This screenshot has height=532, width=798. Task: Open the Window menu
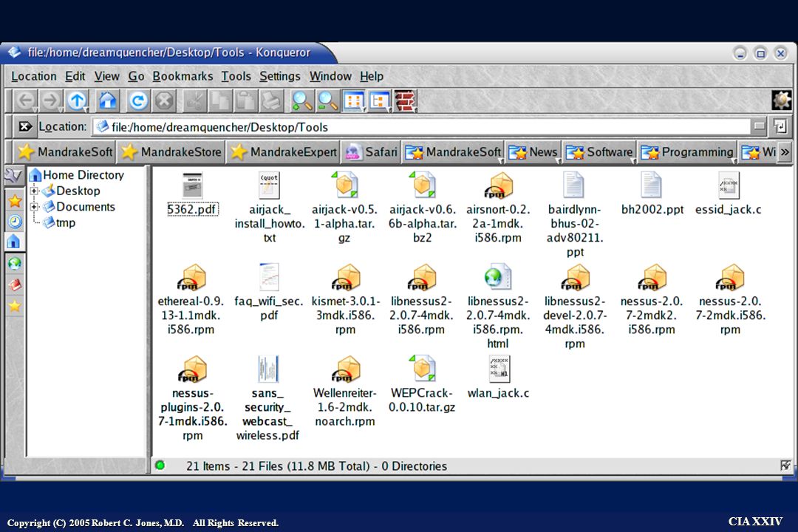click(x=330, y=76)
